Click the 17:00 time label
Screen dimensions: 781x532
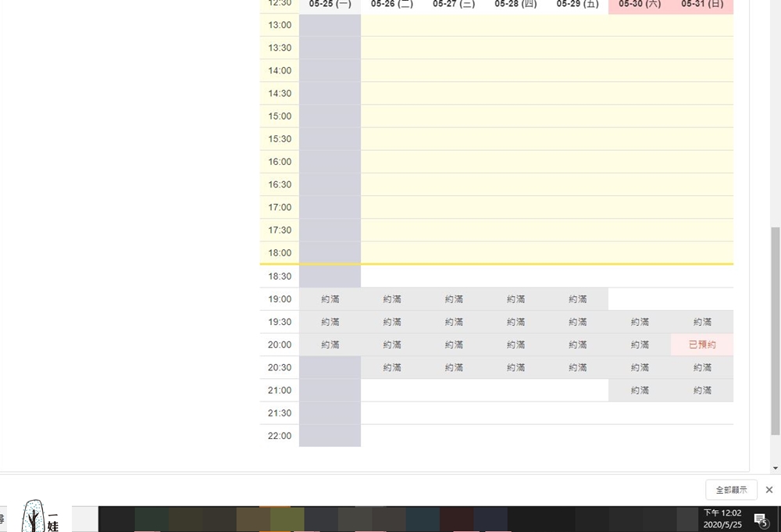(x=280, y=207)
